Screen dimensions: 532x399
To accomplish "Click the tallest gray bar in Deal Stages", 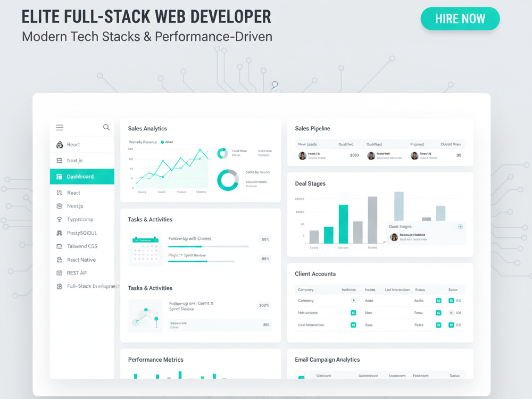I will (372, 220).
